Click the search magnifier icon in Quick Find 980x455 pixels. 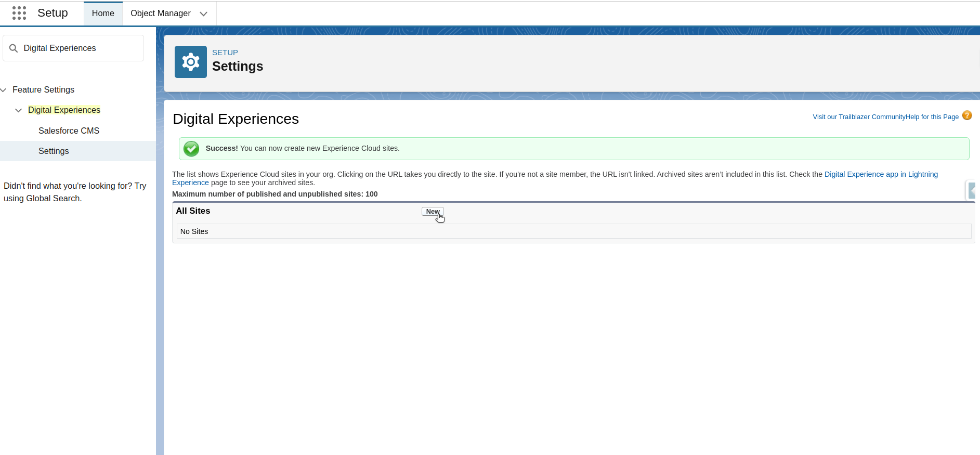coord(14,48)
